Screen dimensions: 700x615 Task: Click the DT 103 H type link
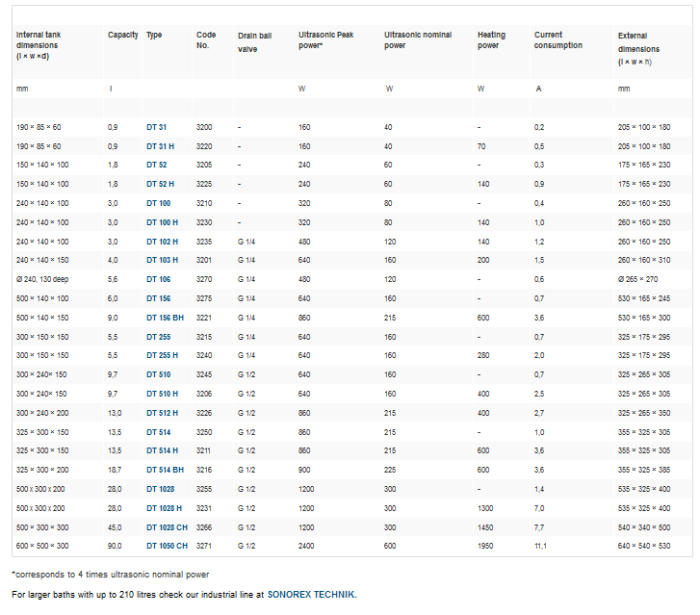tap(162, 260)
